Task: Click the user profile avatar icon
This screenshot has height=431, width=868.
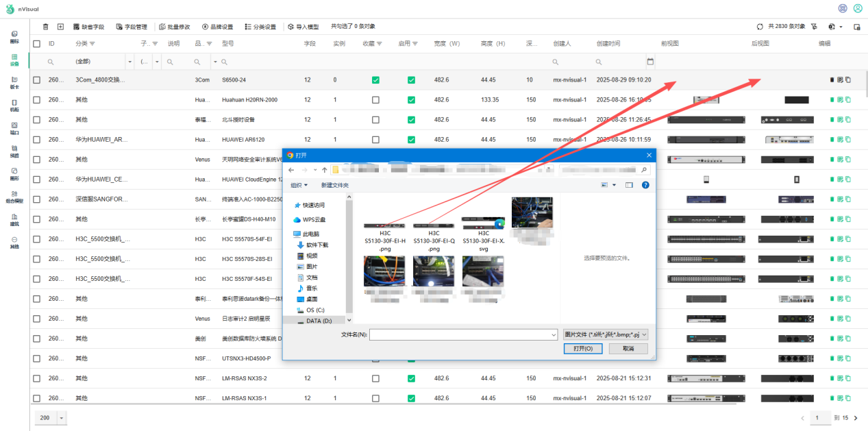Action: [858, 8]
